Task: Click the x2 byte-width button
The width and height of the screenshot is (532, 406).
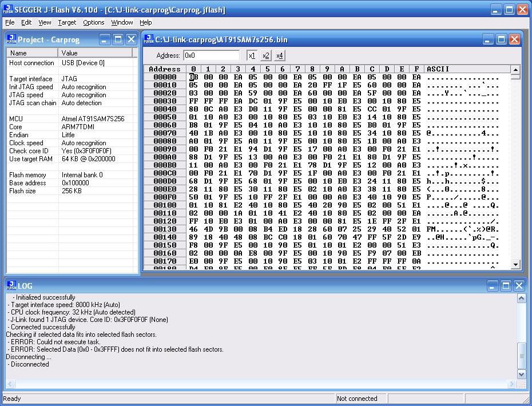Action: [x=265, y=55]
